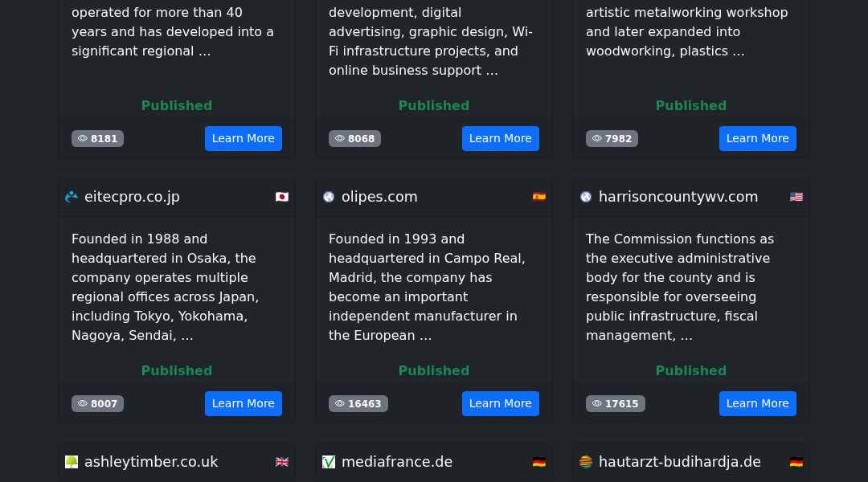
Task: Click the 17615 views badge
Action: (615, 403)
